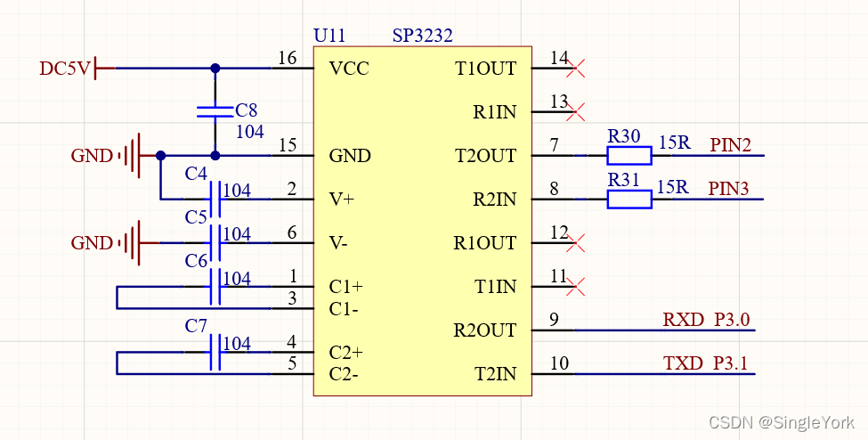Select resistor R31 symbol on R2IN line

click(x=629, y=199)
